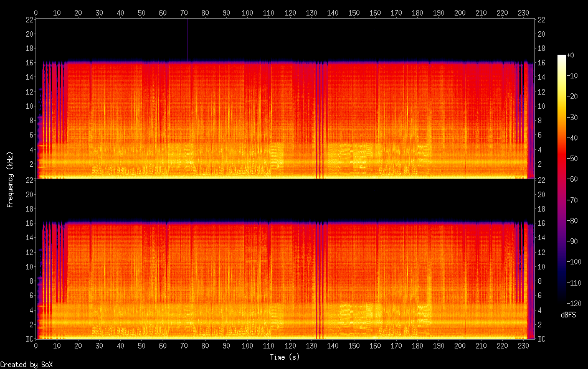Click the "50" tick on the bottom time axis
Screen dimensions: 588x369
[142, 347]
